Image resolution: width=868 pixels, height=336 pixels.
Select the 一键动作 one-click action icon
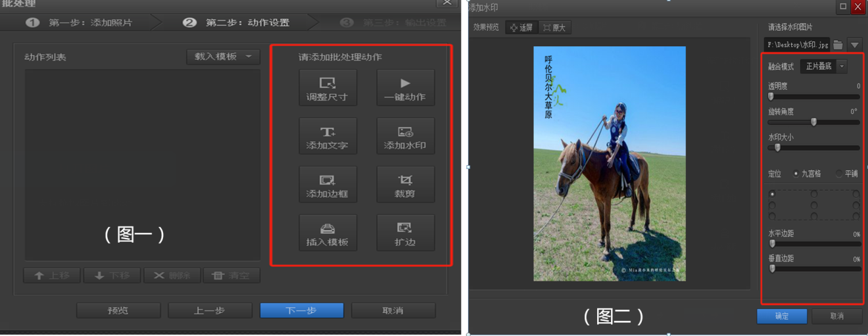pyautogui.click(x=405, y=87)
